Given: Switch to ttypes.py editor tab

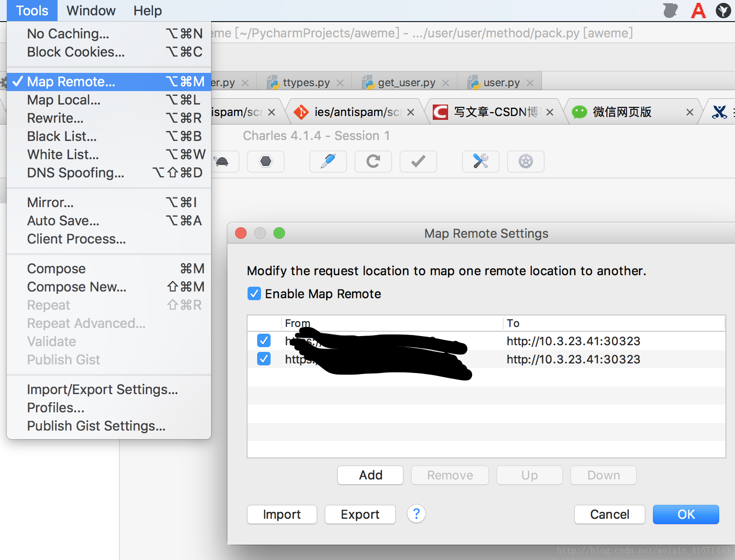Looking at the screenshot, I should (304, 83).
